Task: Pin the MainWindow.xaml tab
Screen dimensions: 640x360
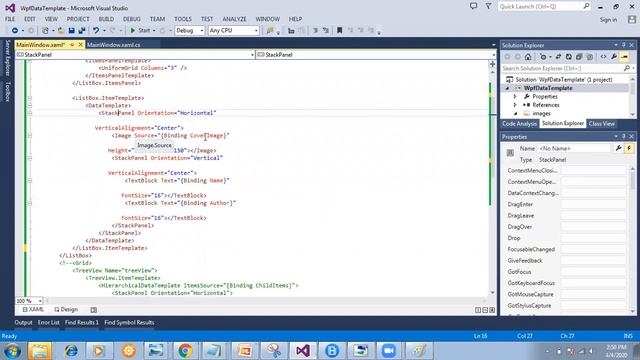Action: coord(72,45)
